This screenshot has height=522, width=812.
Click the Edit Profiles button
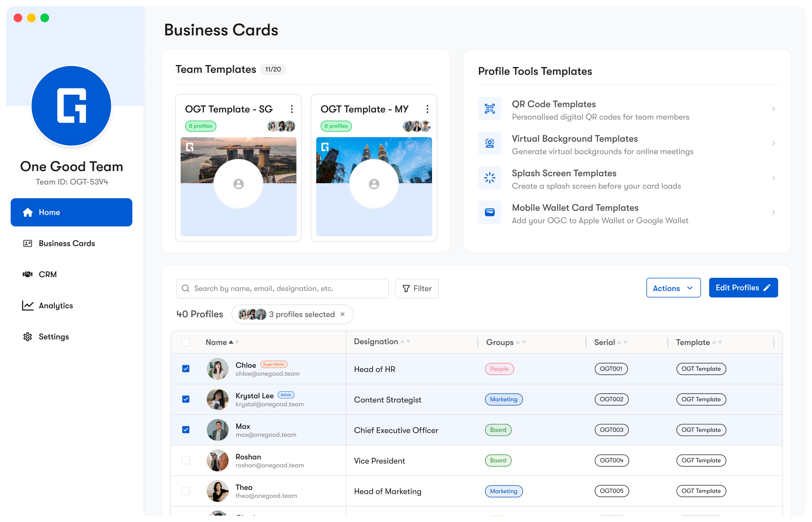point(743,288)
